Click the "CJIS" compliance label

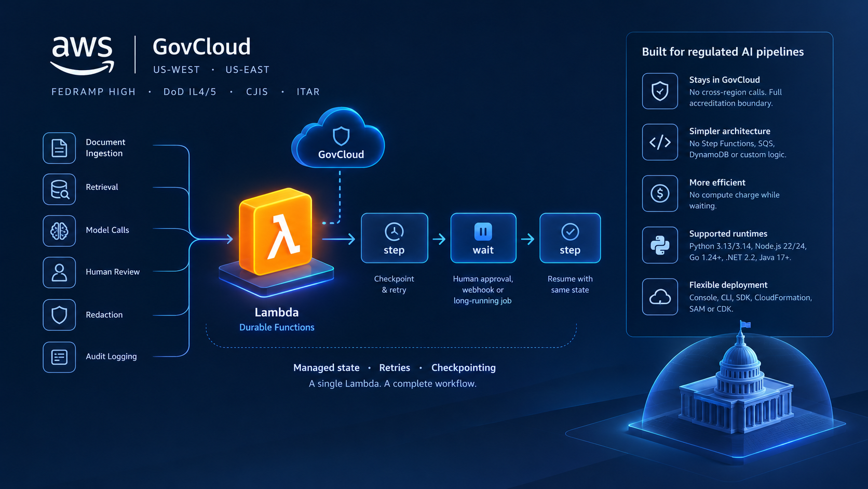(x=257, y=92)
